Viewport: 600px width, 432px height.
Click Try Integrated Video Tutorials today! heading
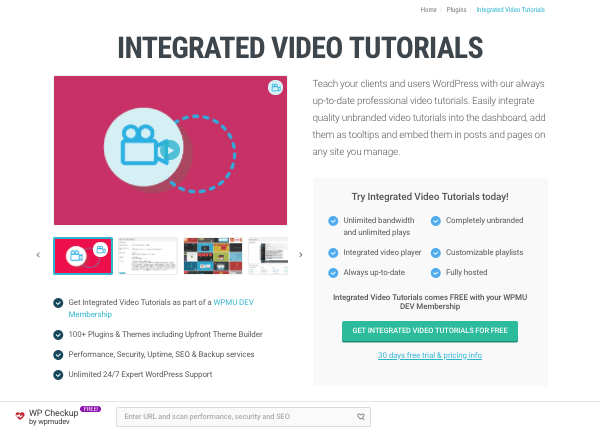430,197
